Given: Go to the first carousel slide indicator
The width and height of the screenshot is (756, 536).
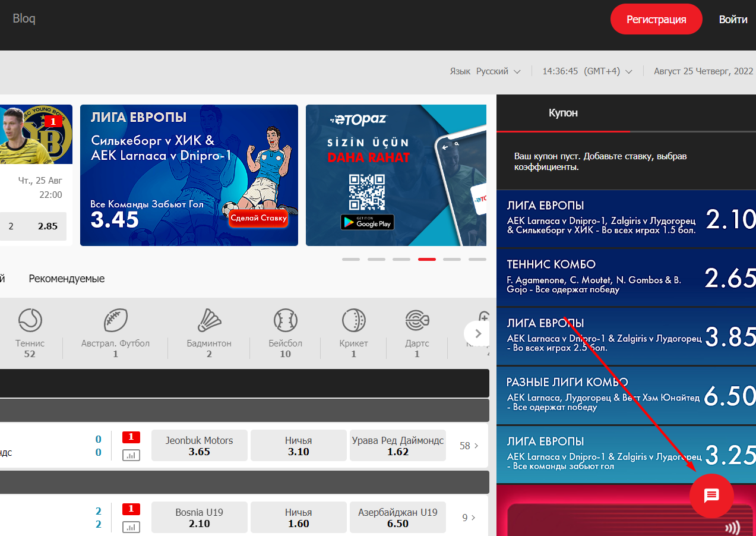Looking at the screenshot, I should click(351, 259).
